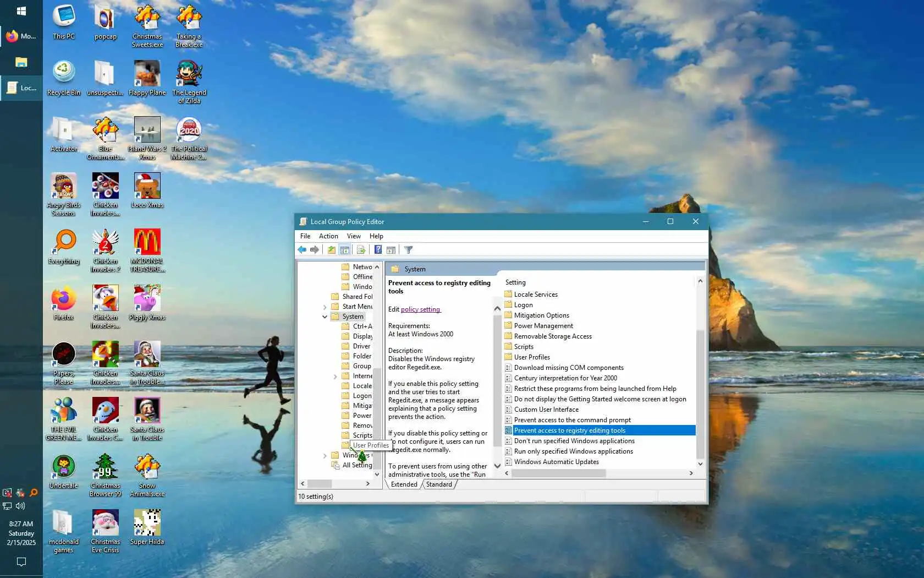The width and height of the screenshot is (924, 578).
Task: Select the All Settings node in the tree
Action: [x=352, y=466]
